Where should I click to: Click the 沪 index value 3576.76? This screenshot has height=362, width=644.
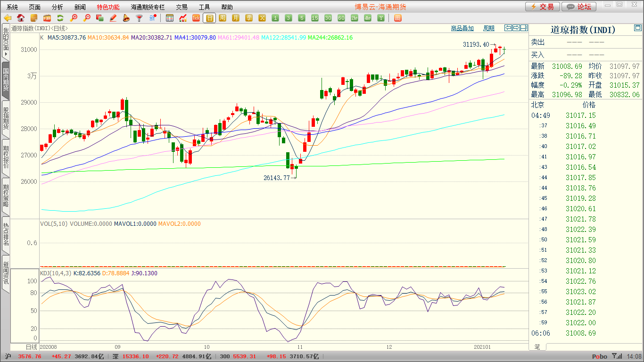[x=30, y=356]
